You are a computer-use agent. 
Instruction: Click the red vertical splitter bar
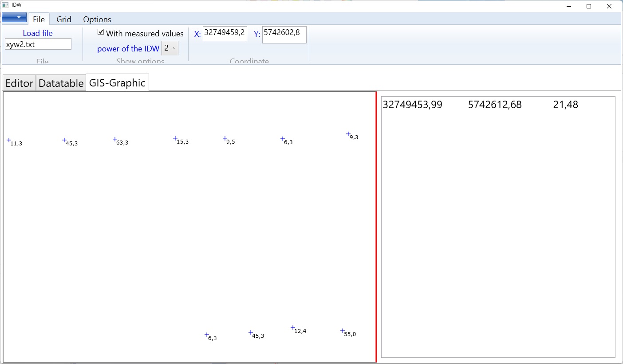(x=376, y=227)
